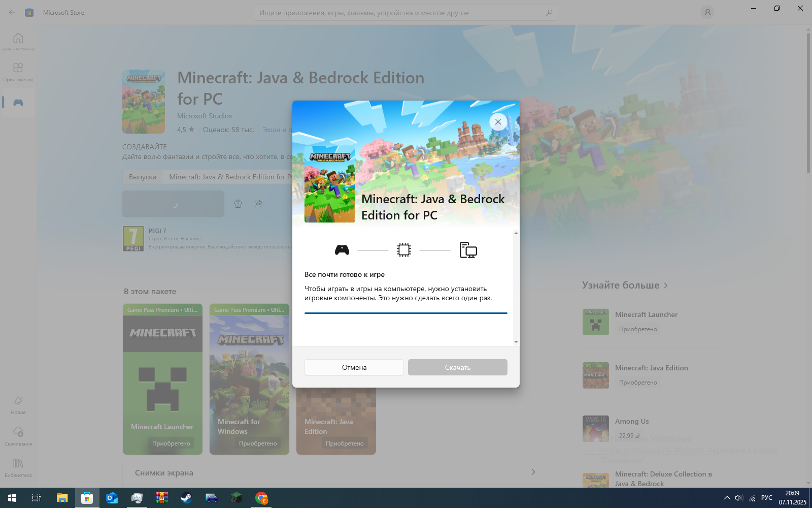Image resolution: width=812 pixels, height=508 pixels.
Task: Click the share icon under game title
Action: pyautogui.click(x=258, y=204)
